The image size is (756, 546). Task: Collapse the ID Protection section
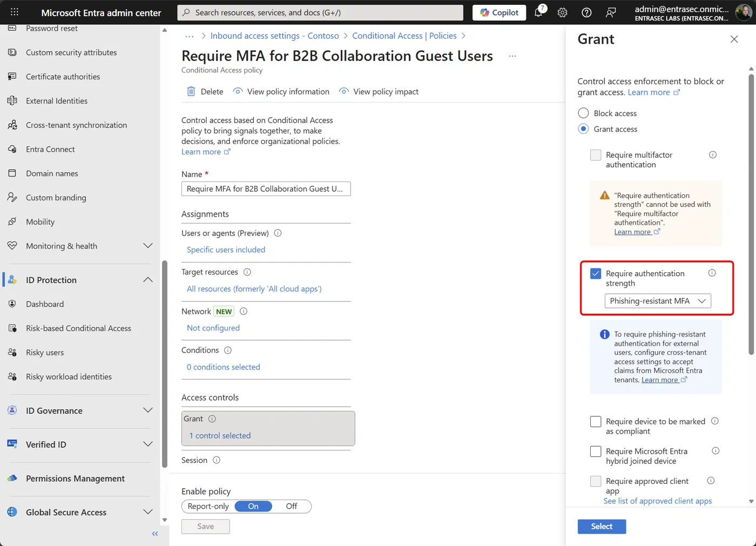click(x=147, y=280)
